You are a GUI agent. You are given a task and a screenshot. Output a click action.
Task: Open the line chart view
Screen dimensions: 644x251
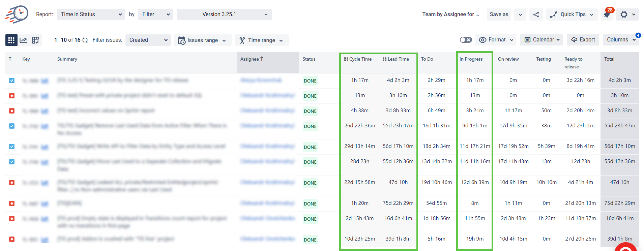(x=23, y=40)
